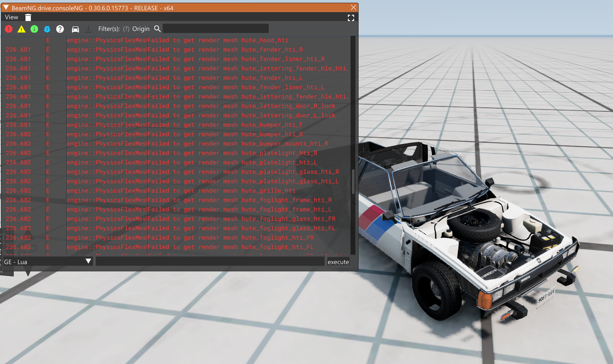This screenshot has height=364, width=613.
Task: Select log line hute_bumper_hti_R
Action: [177, 134]
